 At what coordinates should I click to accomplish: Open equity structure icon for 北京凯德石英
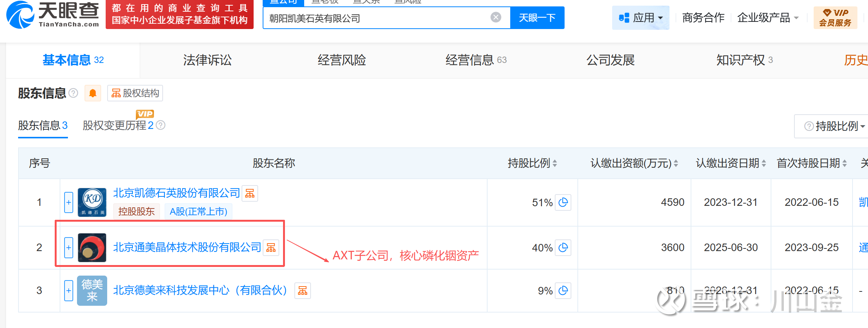click(250, 193)
